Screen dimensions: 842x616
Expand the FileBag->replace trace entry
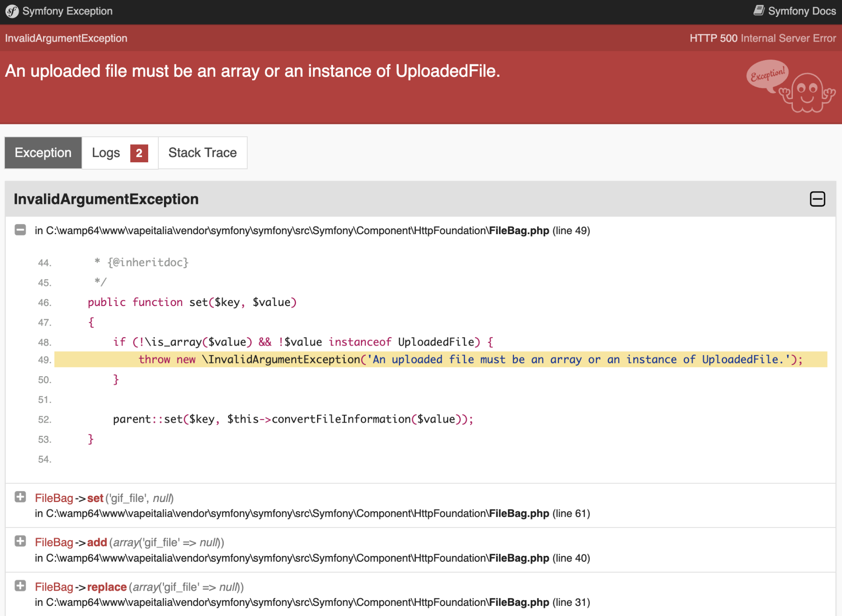coord(20,586)
